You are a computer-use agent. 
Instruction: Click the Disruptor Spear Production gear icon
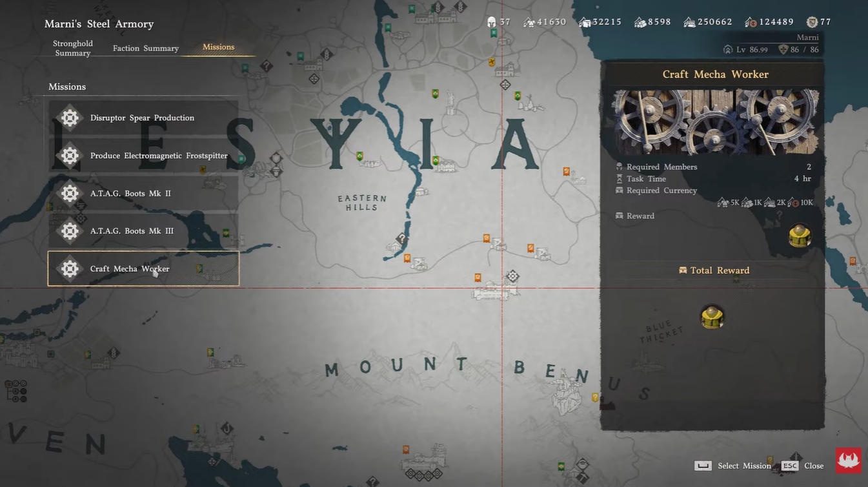[70, 118]
